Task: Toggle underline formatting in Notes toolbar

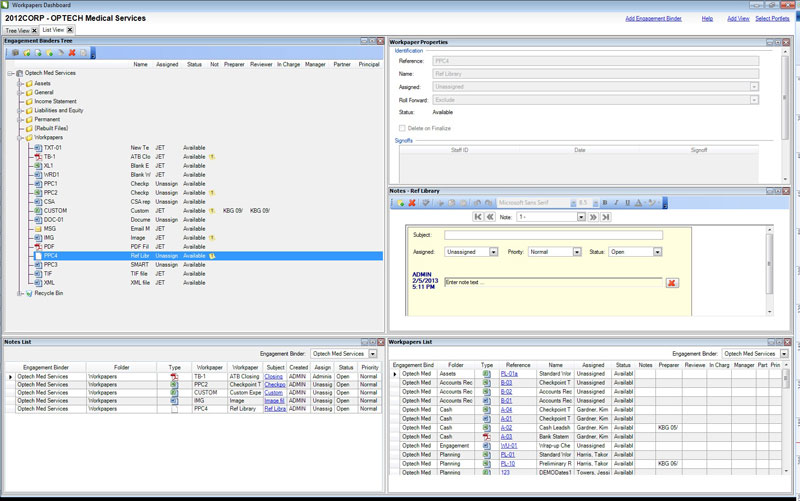Action: pos(627,203)
